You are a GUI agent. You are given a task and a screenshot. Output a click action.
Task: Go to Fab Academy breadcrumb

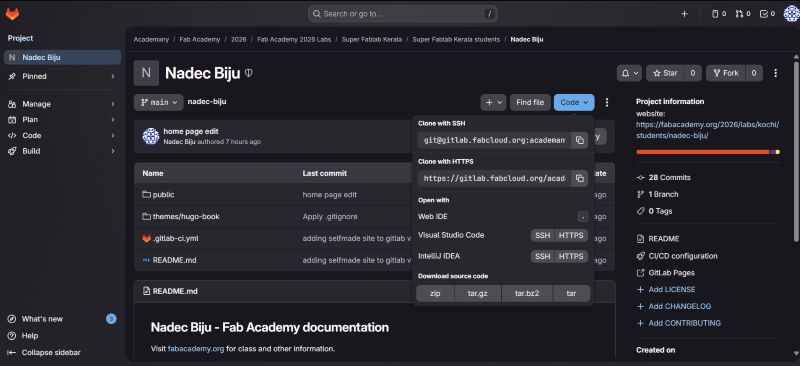click(x=200, y=39)
